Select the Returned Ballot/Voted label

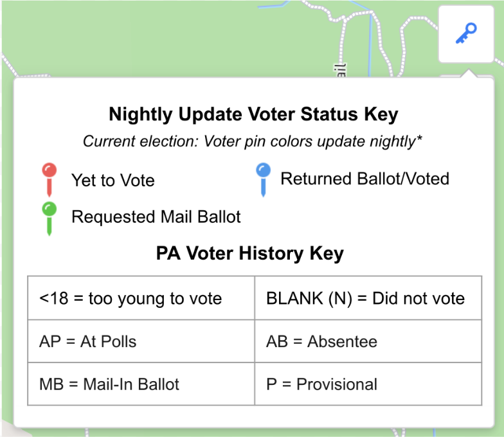[x=365, y=179]
